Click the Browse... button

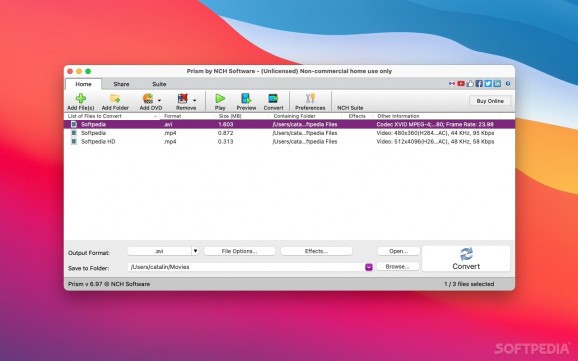[x=397, y=266]
